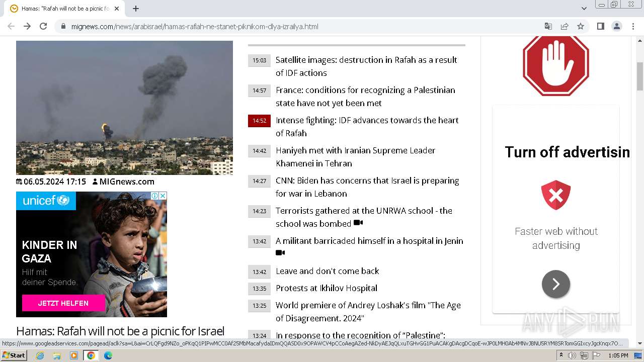Expand the tab search chevron
The height and width of the screenshot is (362, 644).
pyautogui.click(x=584, y=9)
